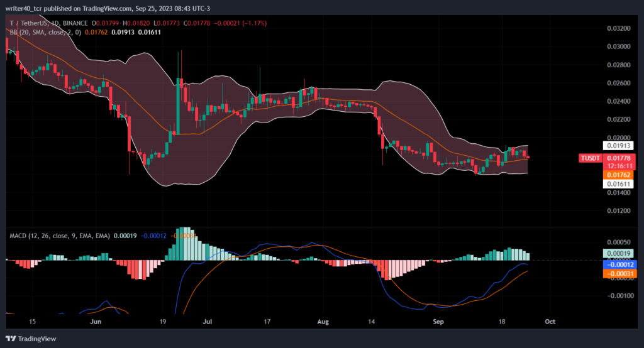This screenshot has height=348, width=644.
Task: Click the 0.01400 price axis label
Action: coord(619,192)
